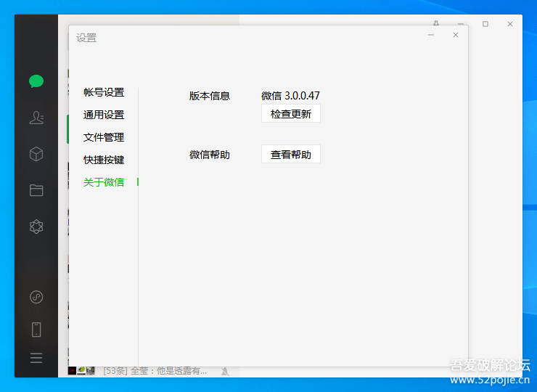Open Favorites cube icon in sidebar
Viewport: 537px width, 392px height.
tap(36, 154)
